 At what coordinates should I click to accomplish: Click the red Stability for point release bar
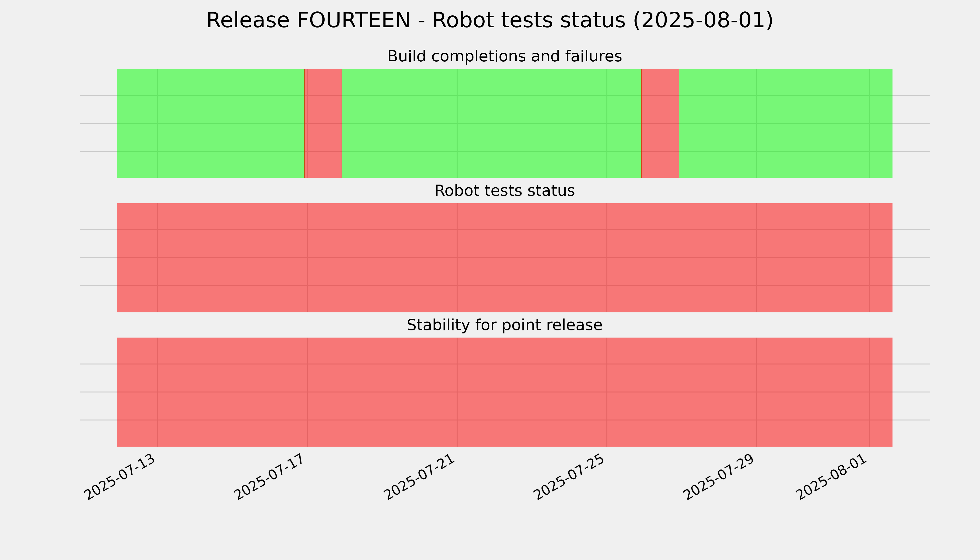click(505, 392)
